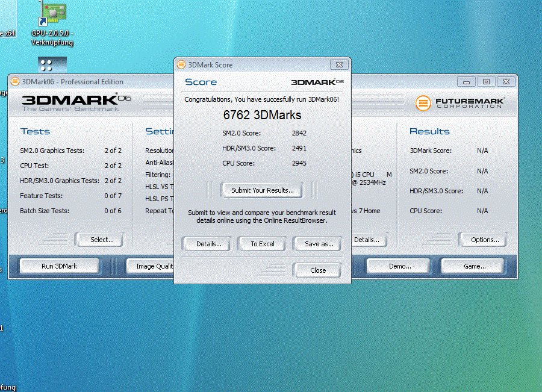Launch the Demo... button

point(399,266)
